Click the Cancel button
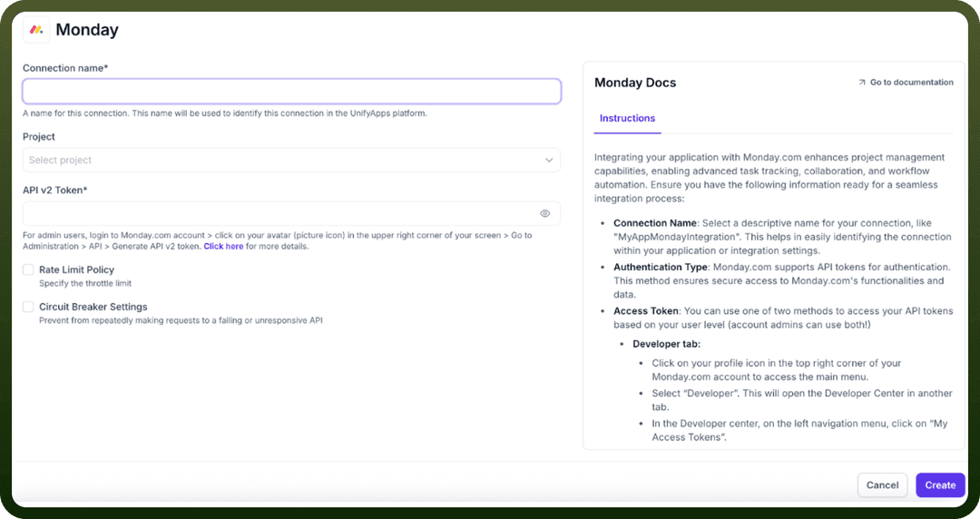This screenshot has height=519, width=980. pyautogui.click(x=882, y=485)
